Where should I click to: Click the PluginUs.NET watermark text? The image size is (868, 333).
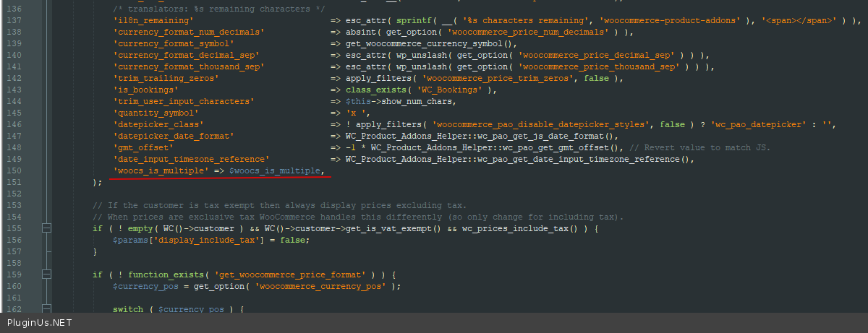tap(40, 323)
